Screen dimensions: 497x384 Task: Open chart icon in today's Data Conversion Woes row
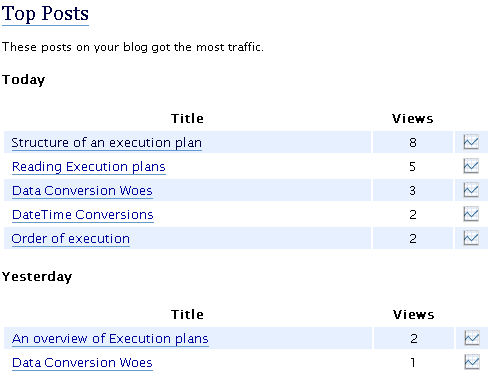click(471, 190)
